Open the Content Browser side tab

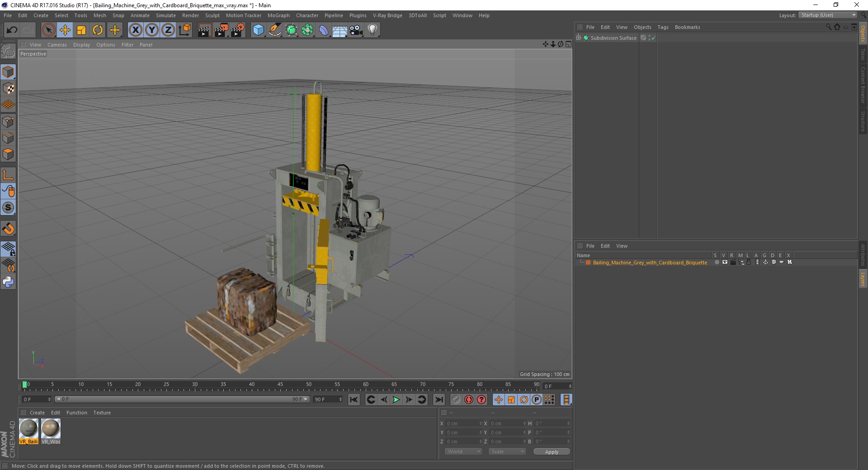(863, 85)
